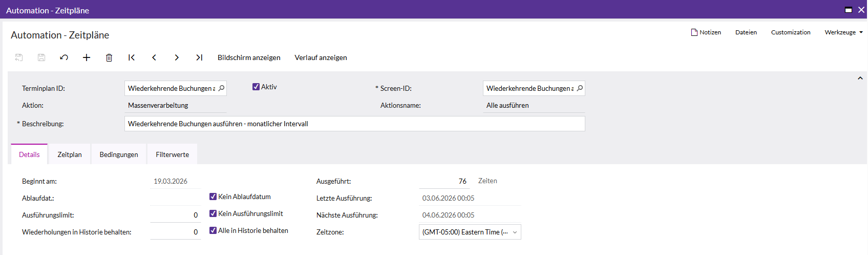The width and height of the screenshot is (868, 255).
Task: Click the Save disk icon
Action: click(41, 57)
